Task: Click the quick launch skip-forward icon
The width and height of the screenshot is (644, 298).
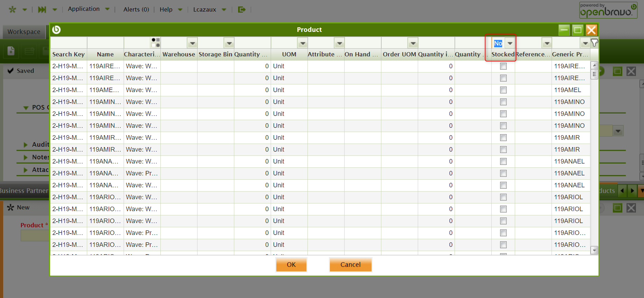Action: pyautogui.click(x=42, y=9)
